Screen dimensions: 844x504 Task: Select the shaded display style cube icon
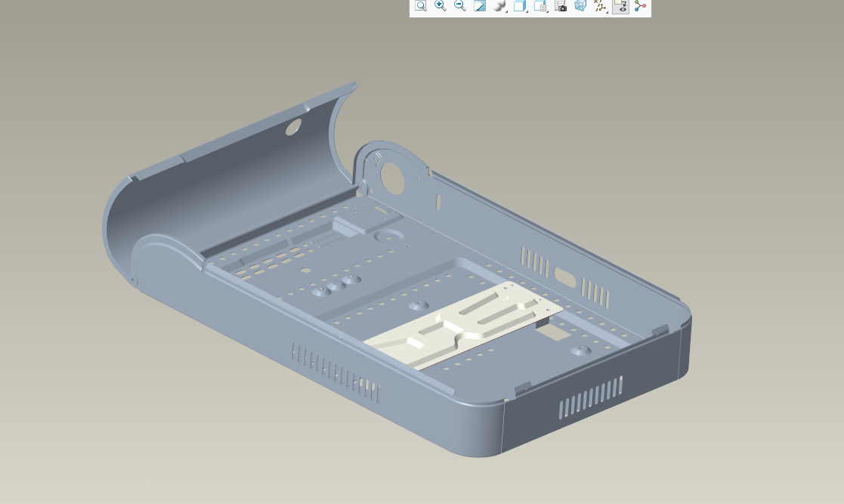[x=519, y=6]
